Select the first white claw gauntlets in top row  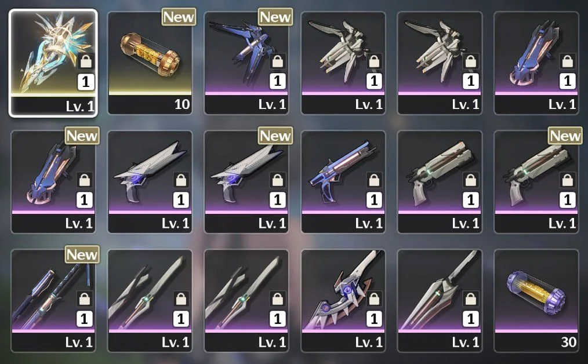pos(343,63)
